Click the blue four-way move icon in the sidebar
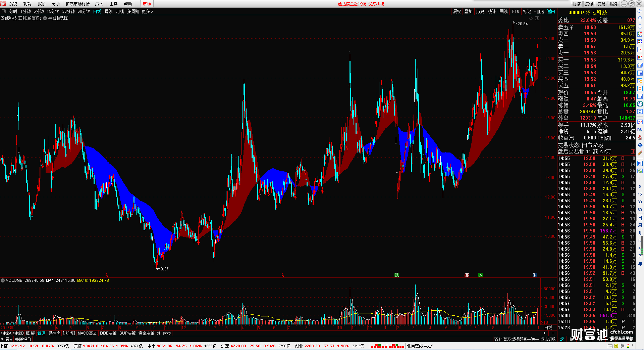 click(640, 145)
